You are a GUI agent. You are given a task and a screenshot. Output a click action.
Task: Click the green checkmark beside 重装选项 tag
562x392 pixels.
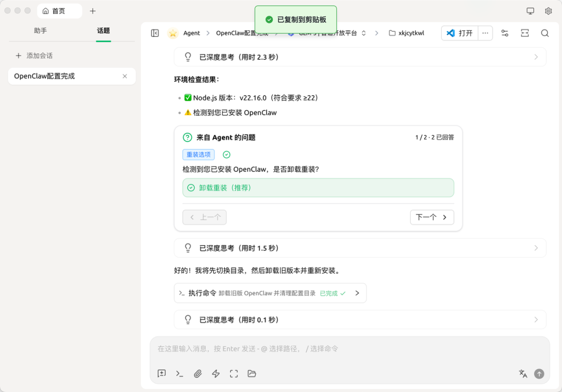[x=226, y=154]
